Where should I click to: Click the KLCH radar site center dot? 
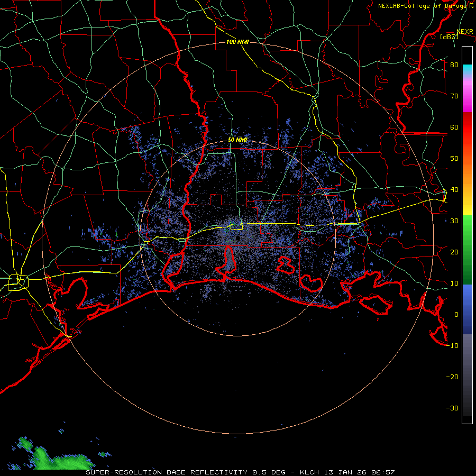coord(237,238)
